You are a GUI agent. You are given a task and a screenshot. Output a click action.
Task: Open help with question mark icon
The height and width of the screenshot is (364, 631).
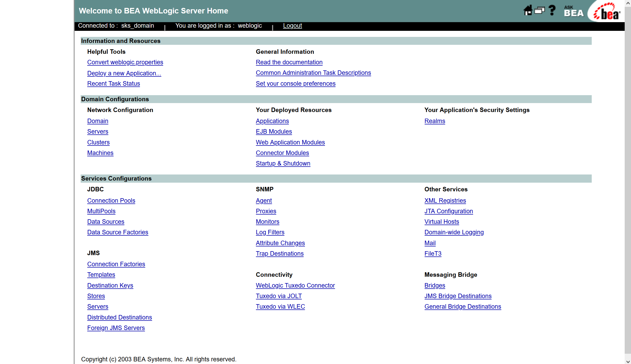[x=552, y=11]
